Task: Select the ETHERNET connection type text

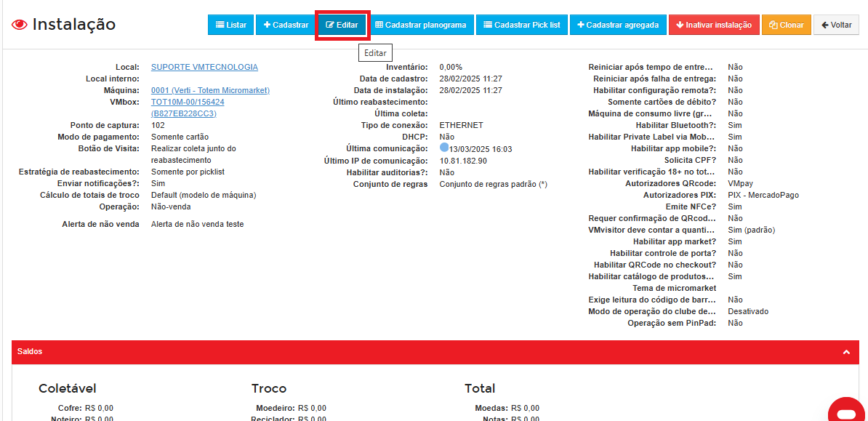Action: (461, 125)
